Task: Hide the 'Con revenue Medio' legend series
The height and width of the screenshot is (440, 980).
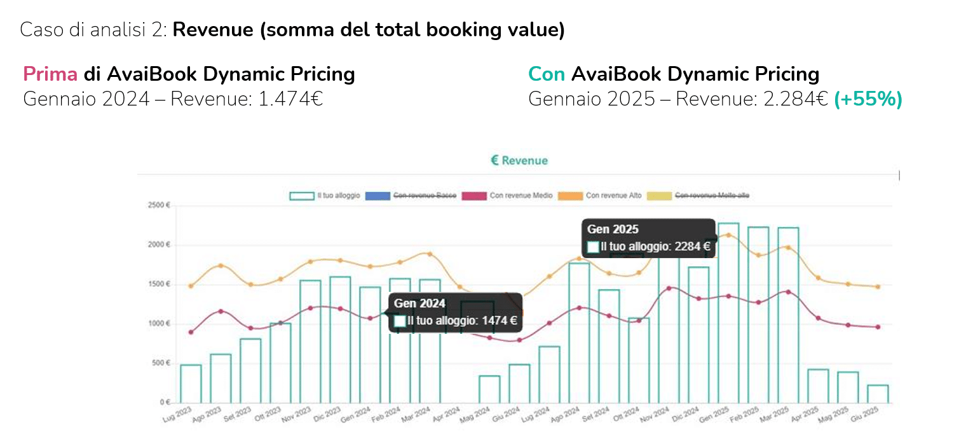Action: pyautogui.click(x=521, y=196)
